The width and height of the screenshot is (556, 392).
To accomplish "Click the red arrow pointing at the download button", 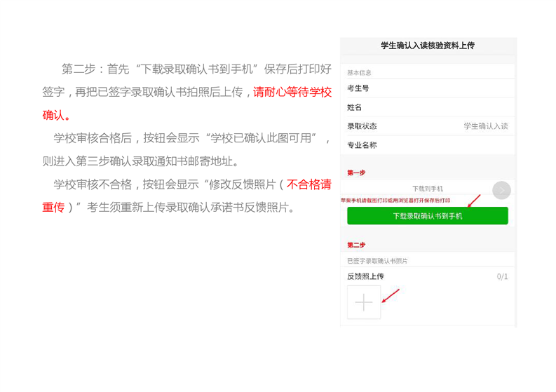I will [475, 201].
